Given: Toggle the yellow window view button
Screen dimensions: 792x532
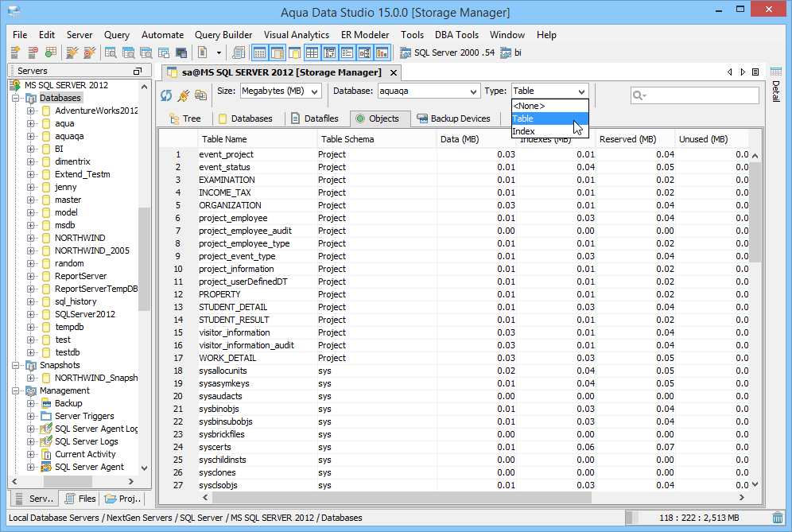Looking at the screenshot, I should click(294, 52).
